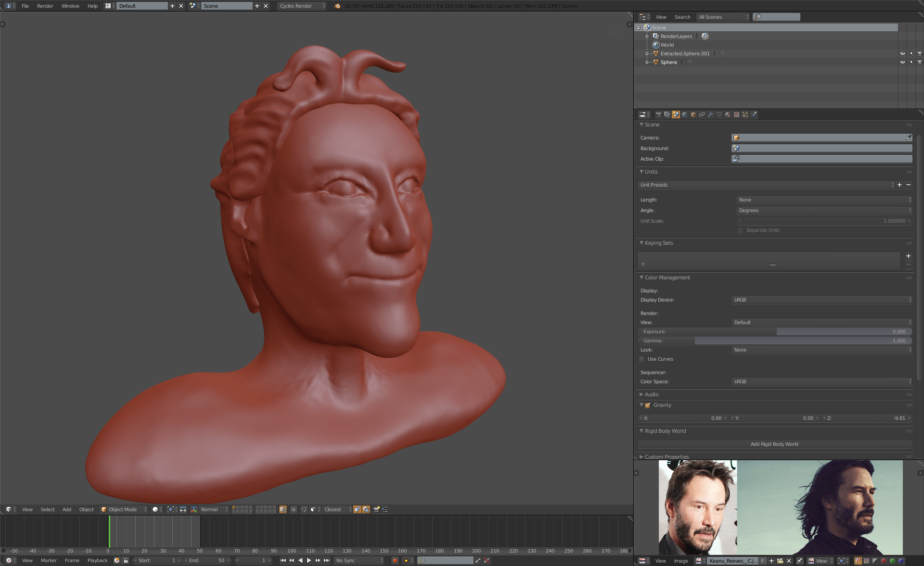
Task: Open the Render menu
Action: pos(45,6)
